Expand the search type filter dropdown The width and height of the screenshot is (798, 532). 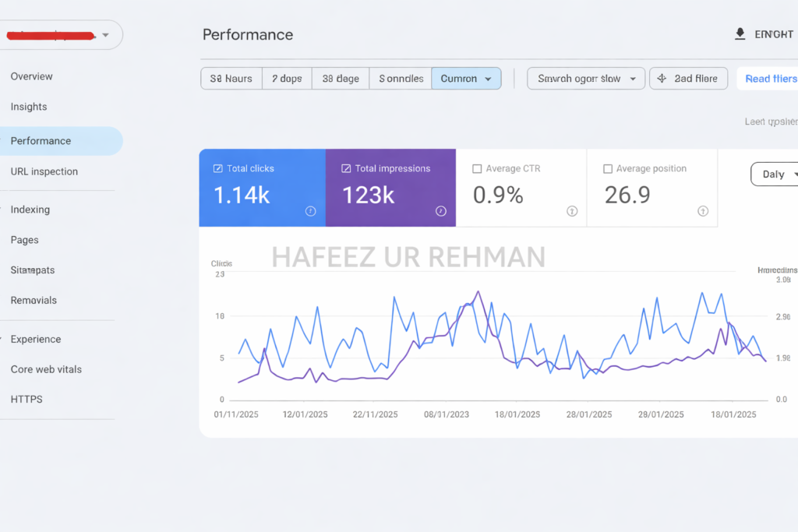pyautogui.click(x=586, y=79)
